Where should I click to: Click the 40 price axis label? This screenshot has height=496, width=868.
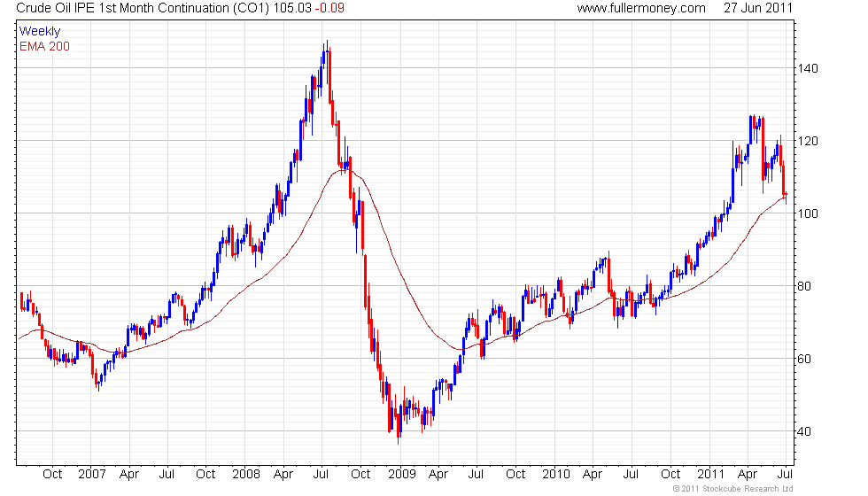[804, 431]
